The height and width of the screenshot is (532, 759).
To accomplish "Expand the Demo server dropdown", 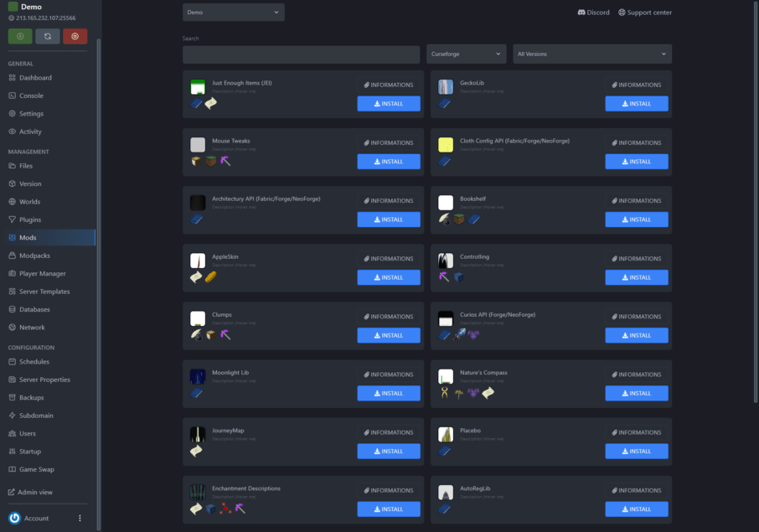I will coord(233,13).
